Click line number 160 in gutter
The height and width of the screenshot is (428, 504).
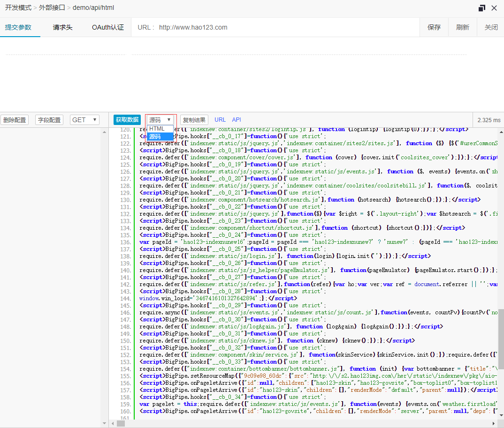(x=125, y=412)
